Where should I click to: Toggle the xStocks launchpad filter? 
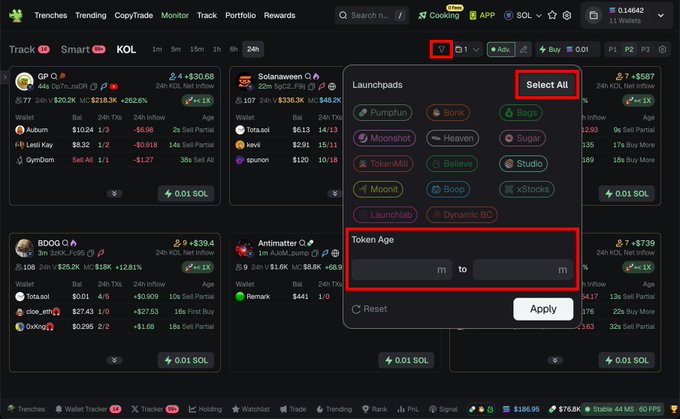click(527, 189)
